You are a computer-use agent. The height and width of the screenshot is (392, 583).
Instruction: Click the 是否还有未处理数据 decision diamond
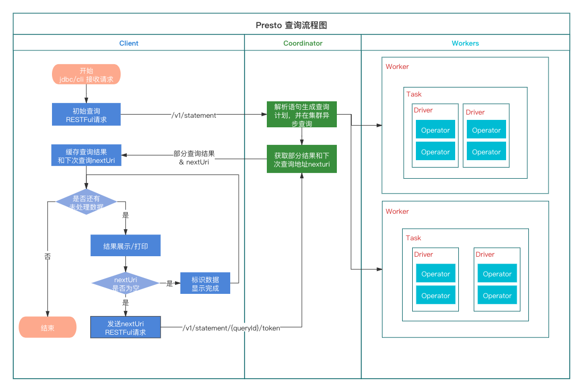tap(86, 203)
